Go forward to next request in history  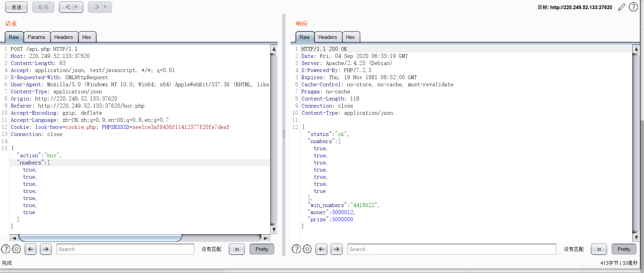click(x=97, y=7)
